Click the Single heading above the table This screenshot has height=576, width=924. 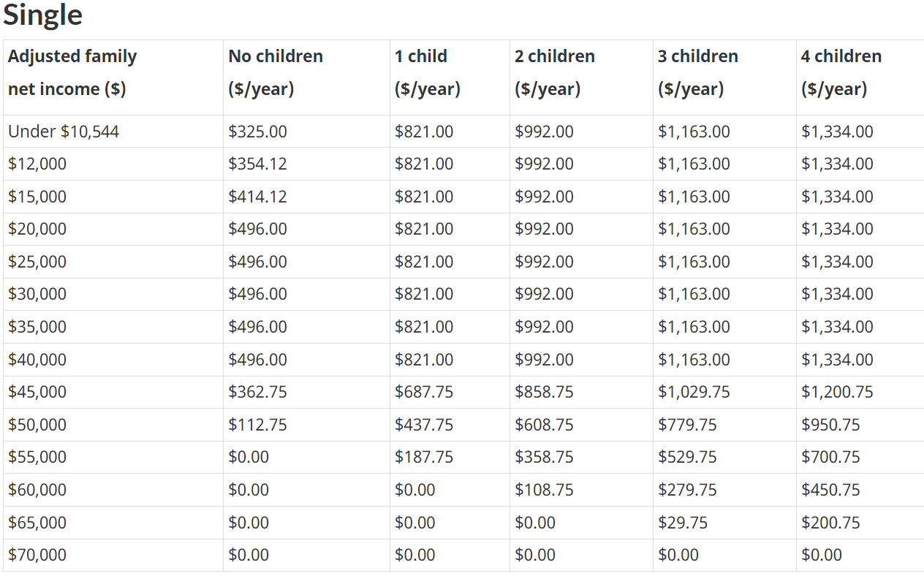click(x=42, y=15)
